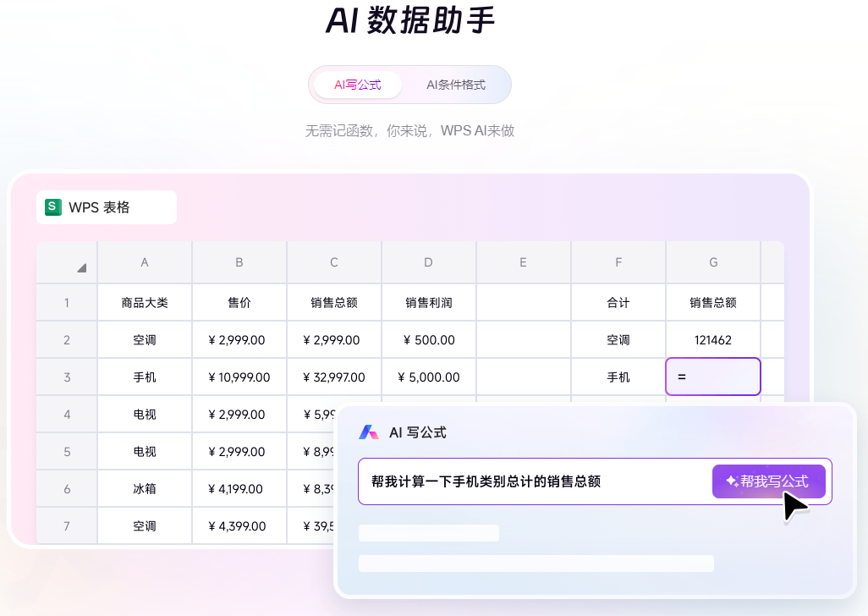This screenshot has width=868, height=616.
Task: Click the 空调 cell in row 2 column A
Action: 145,340
